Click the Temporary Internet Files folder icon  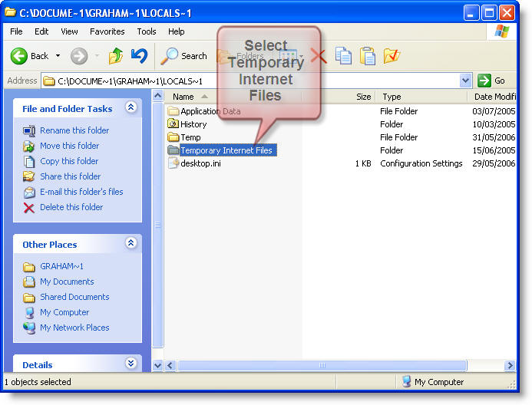[173, 150]
